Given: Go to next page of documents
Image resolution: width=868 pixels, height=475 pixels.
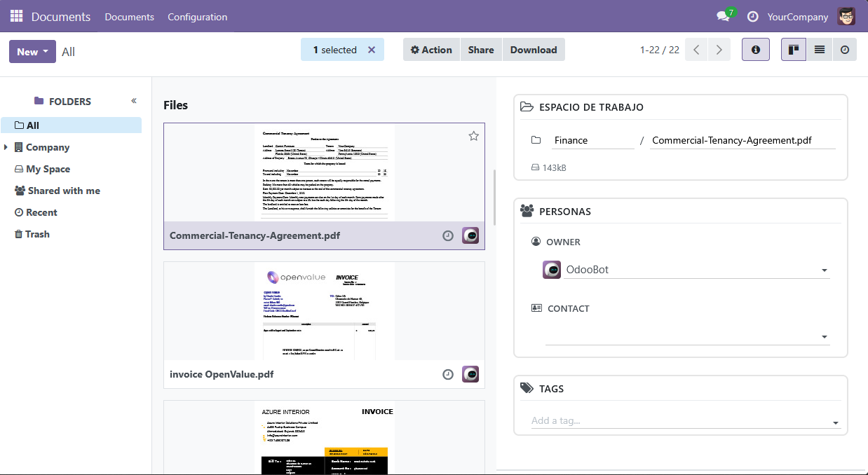Looking at the screenshot, I should coord(719,50).
